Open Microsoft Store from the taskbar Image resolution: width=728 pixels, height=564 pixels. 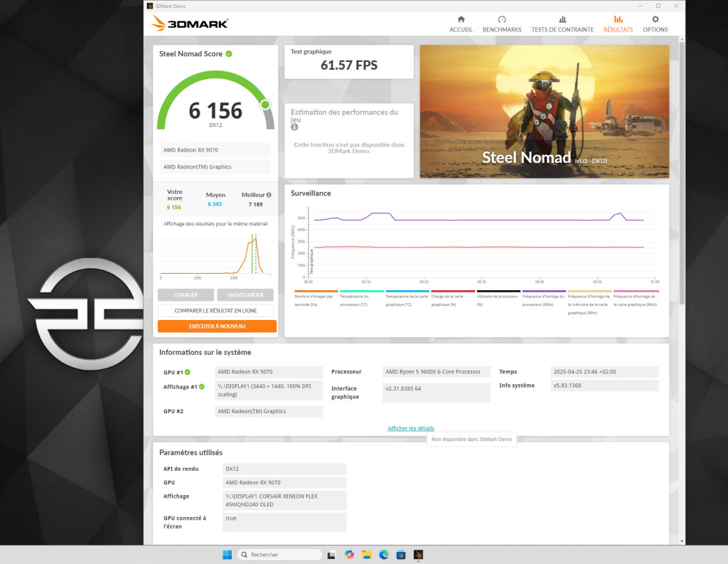401,555
